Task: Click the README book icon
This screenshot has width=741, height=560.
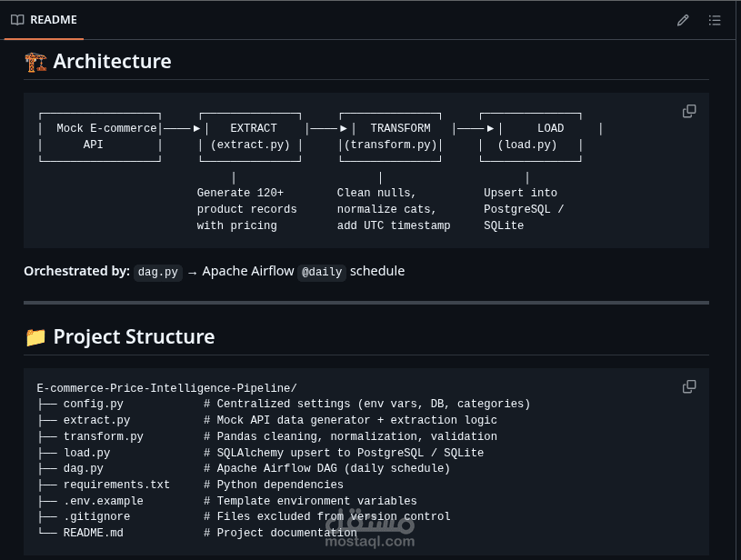Action: point(17,20)
